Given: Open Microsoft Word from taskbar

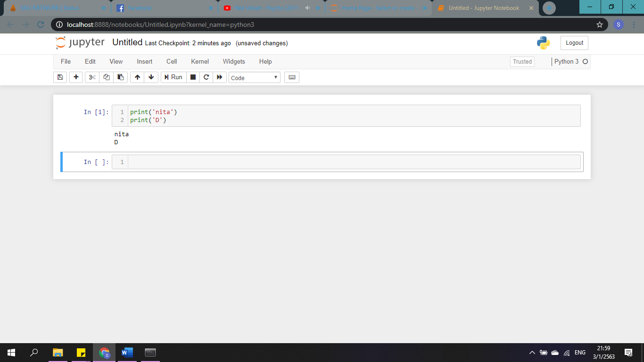Looking at the screenshot, I should pyautogui.click(x=127, y=353).
